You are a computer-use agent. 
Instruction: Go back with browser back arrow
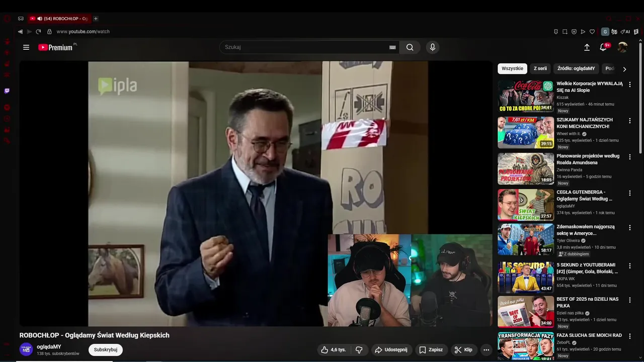(20, 31)
